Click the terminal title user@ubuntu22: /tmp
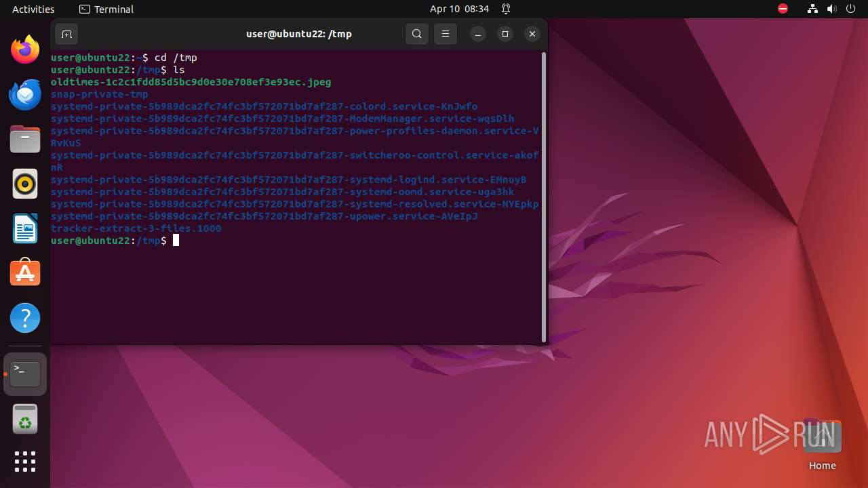Image resolution: width=868 pixels, height=488 pixels. pos(299,34)
